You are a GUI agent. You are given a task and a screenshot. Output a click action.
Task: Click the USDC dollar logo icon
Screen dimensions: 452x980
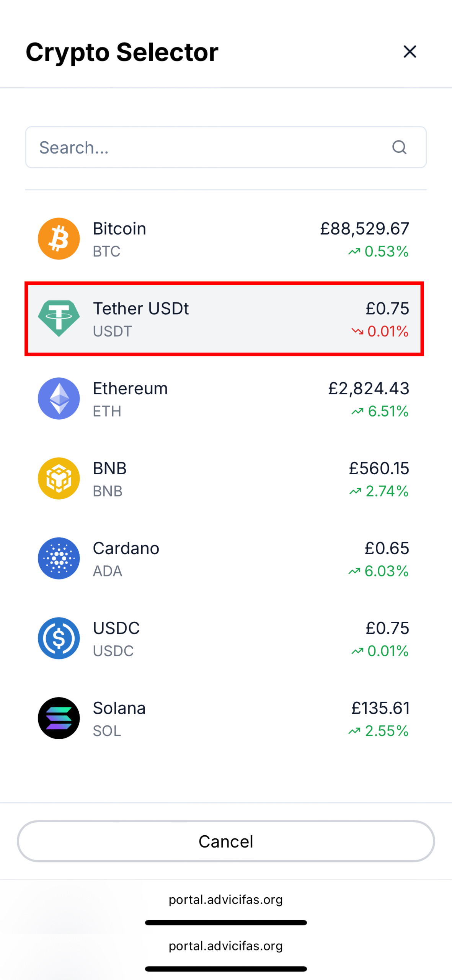[59, 638]
